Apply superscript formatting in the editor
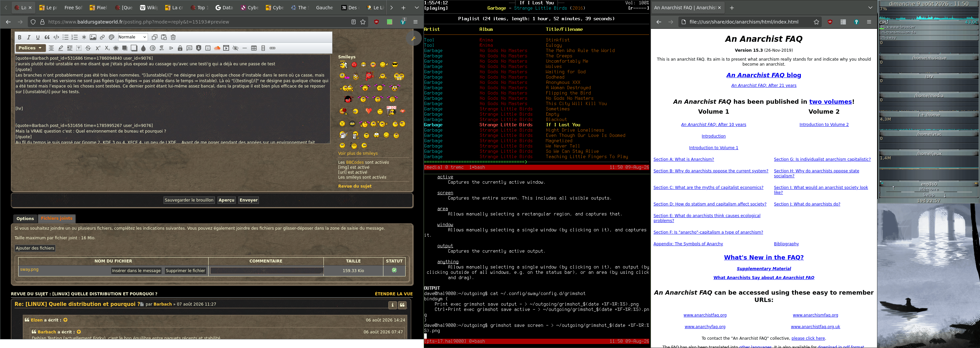The width and height of the screenshot is (980, 348). click(x=97, y=48)
